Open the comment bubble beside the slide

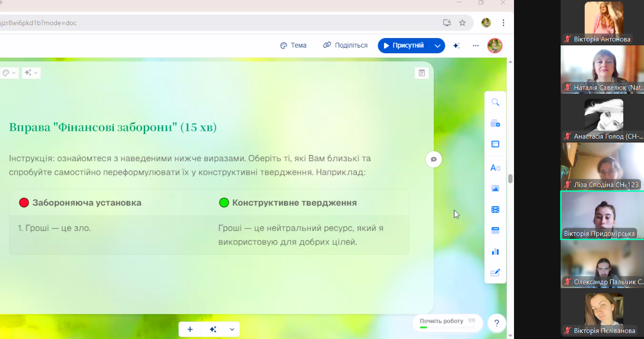tap(433, 159)
